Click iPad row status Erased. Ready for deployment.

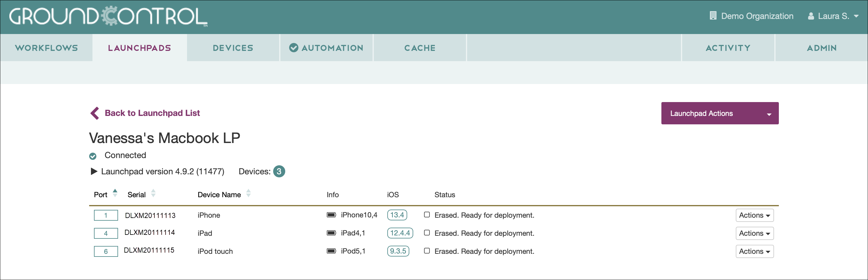tap(484, 233)
